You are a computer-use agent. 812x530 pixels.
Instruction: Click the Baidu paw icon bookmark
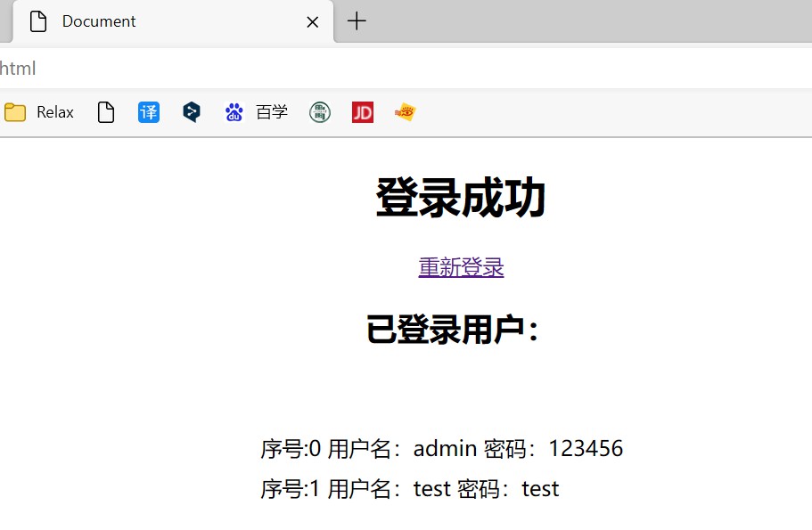coord(234,112)
